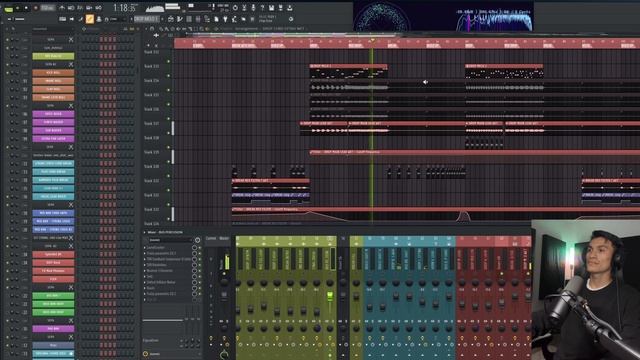Click the Mixer view toolbar icon

[x=198, y=19]
